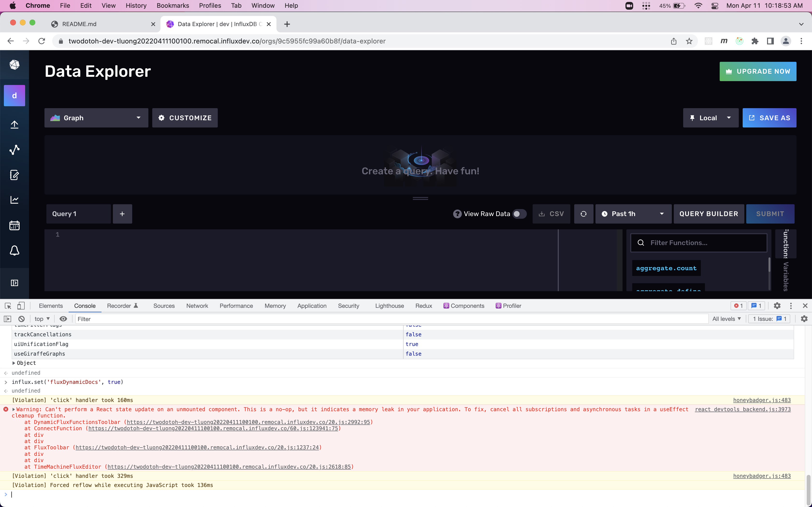812x507 pixels.
Task: Click the InfluxDB logo at top of sidebar
Action: pos(14,65)
